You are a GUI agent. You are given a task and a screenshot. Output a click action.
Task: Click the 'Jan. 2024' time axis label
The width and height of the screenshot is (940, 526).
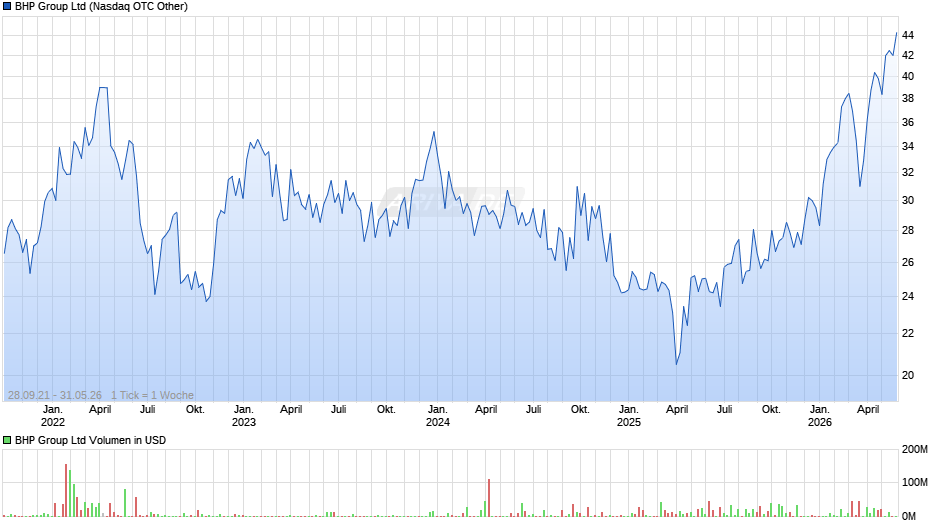tap(438, 416)
